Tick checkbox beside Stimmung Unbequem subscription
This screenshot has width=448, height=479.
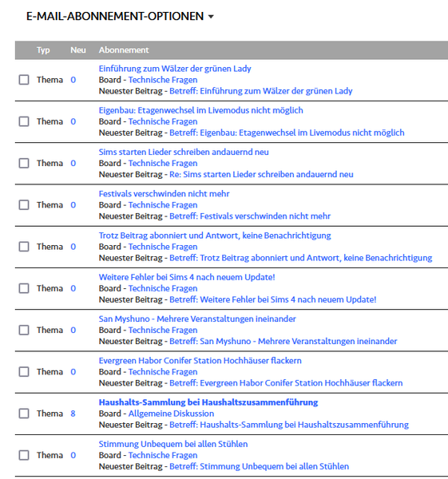click(x=24, y=455)
